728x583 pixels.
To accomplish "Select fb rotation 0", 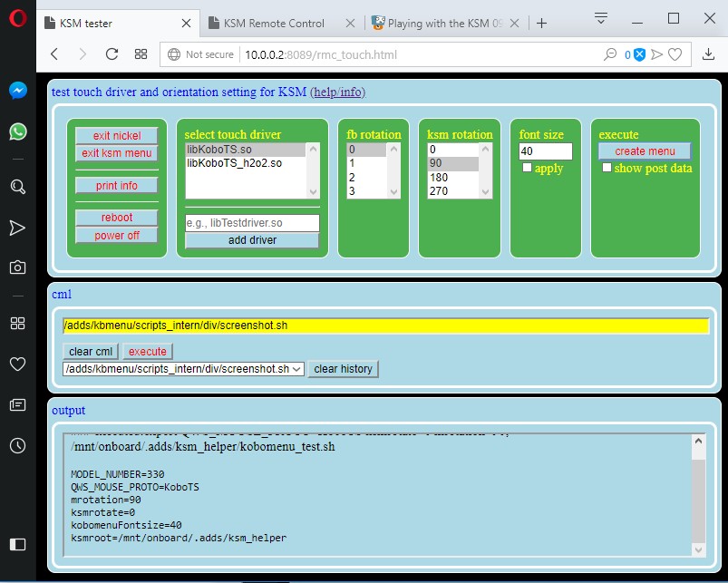I will 366,150.
